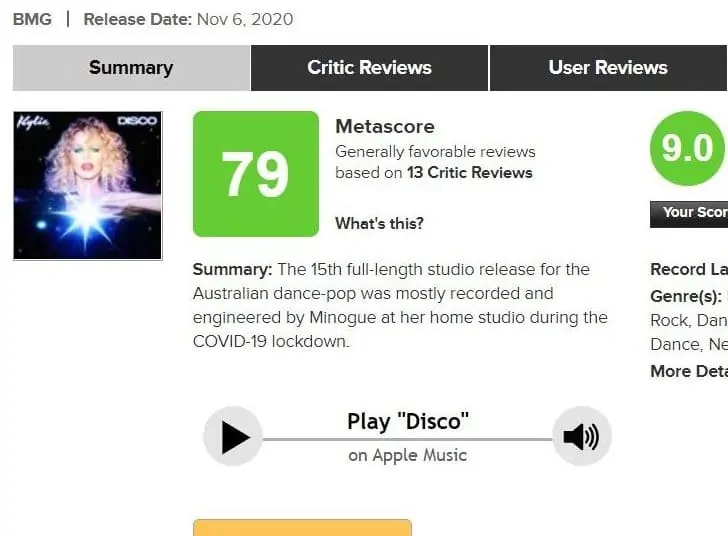Screen dimensions: 728x536
Task: Click the on Apple Music text
Action: coord(408,455)
